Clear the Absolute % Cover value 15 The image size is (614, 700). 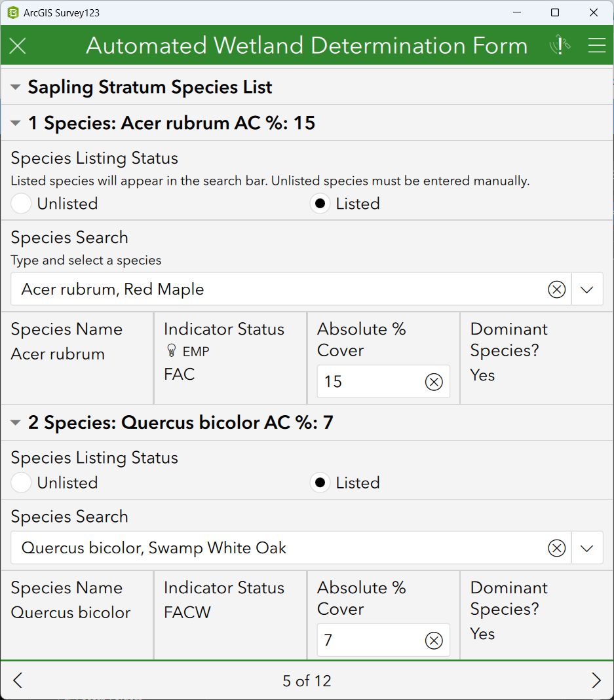(x=434, y=382)
